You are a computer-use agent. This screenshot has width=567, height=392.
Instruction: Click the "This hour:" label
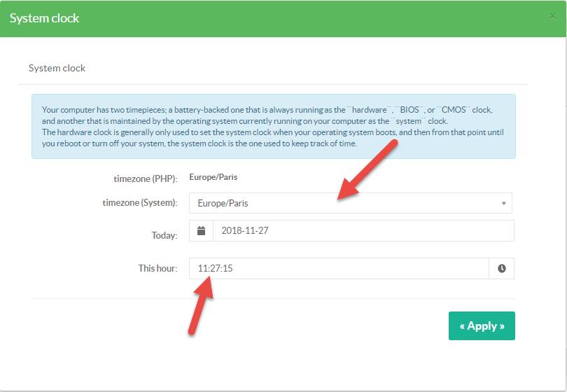pyautogui.click(x=157, y=268)
